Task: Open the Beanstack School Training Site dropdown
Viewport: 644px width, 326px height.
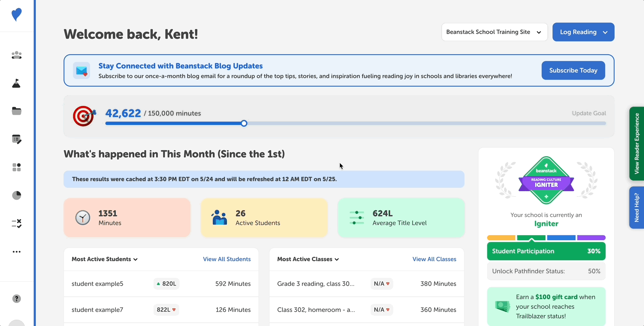Action: 494,32
